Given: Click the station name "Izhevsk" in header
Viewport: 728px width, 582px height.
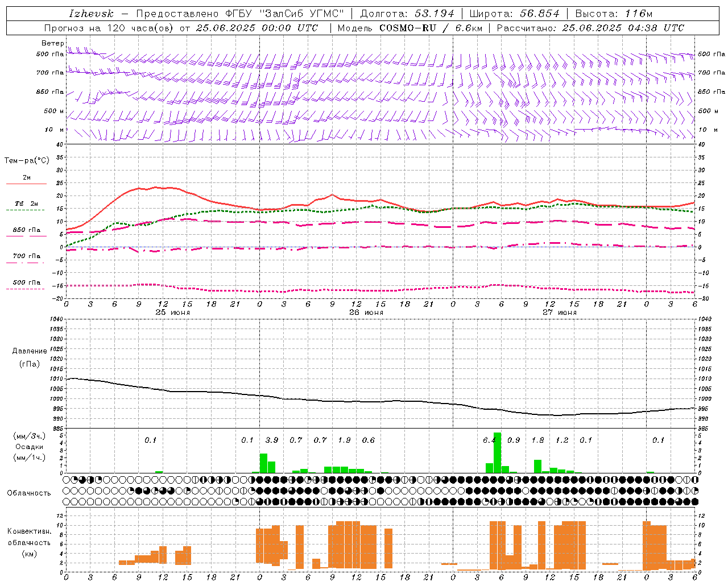Looking at the screenshot, I should (x=91, y=14).
